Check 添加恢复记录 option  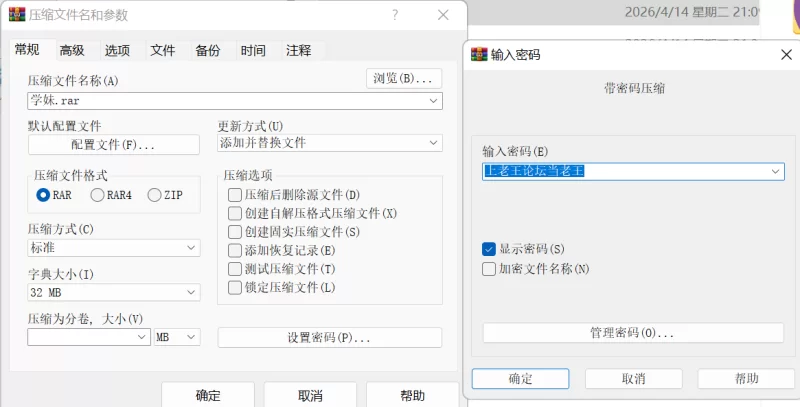click(x=235, y=250)
